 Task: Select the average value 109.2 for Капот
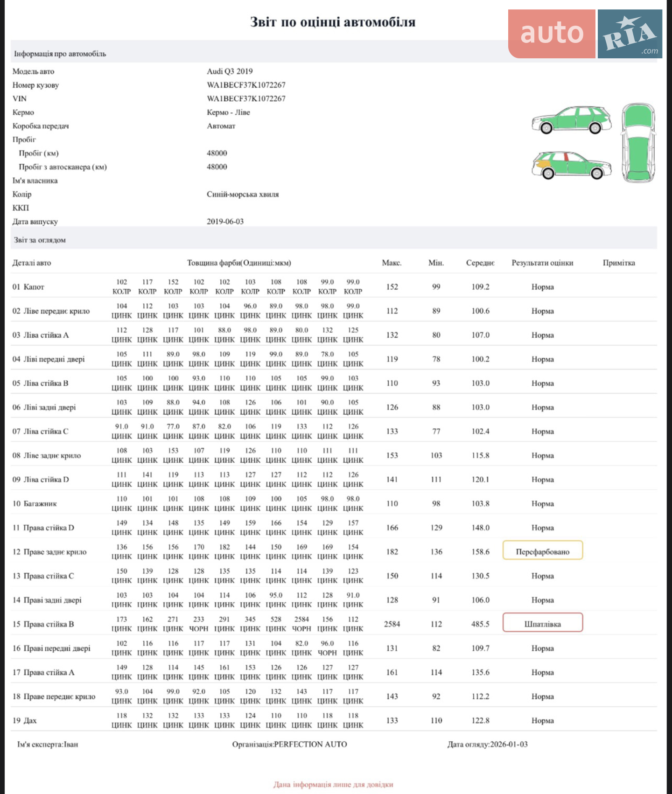tap(480, 287)
